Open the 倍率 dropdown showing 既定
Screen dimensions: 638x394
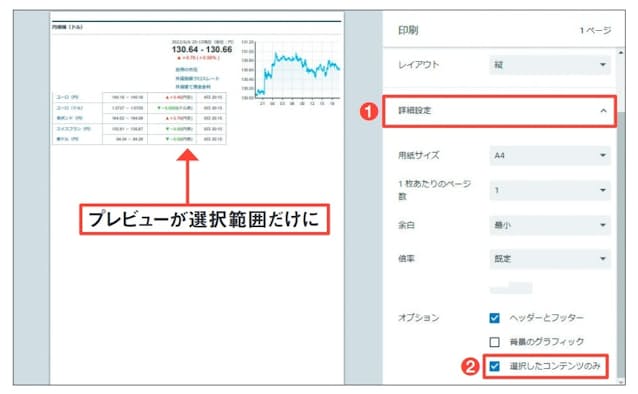(x=550, y=259)
